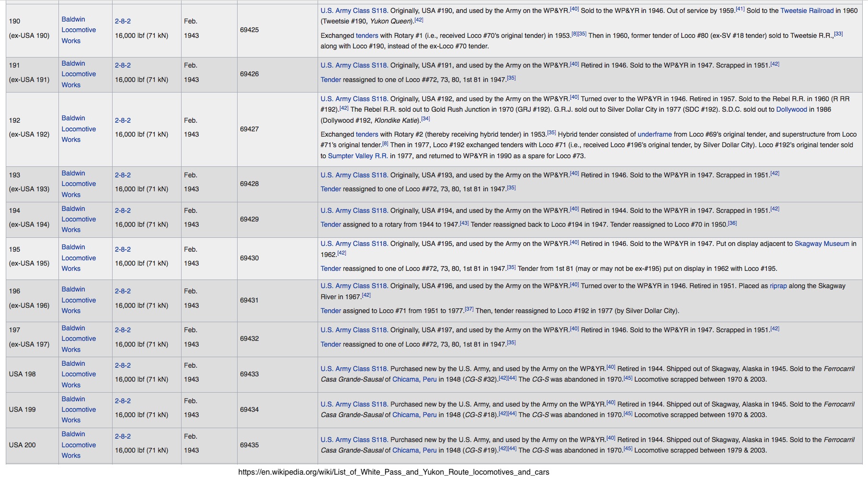Screen dimensions: 868x478
Task: Follow the Sumpter Valley R.R. link
Action: coord(358,156)
